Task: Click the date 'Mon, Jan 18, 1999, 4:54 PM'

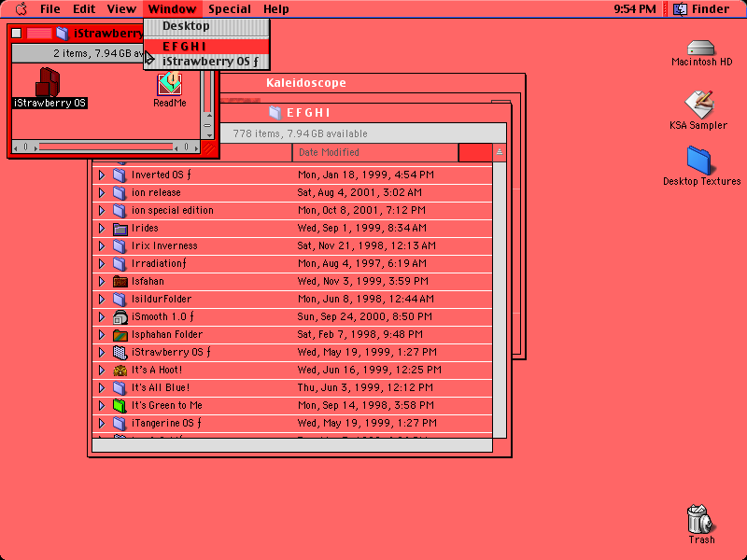Action: (366, 175)
